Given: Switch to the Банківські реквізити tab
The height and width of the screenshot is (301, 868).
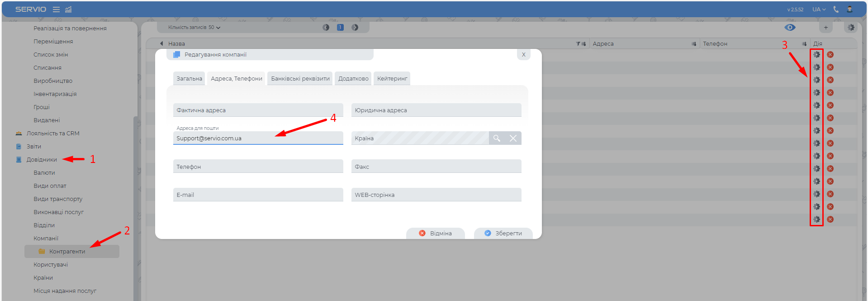Looking at the screenshot, I should click(x=300, y=79).
